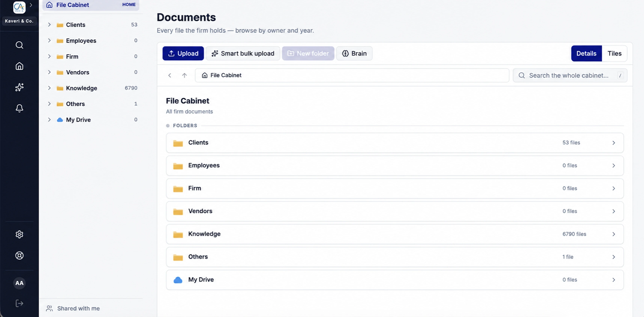The image size is (644, 317).
Task: Open the AI sparkle icon in the dark sidebar
Action: pyautogui.click(x=19, y=87)
